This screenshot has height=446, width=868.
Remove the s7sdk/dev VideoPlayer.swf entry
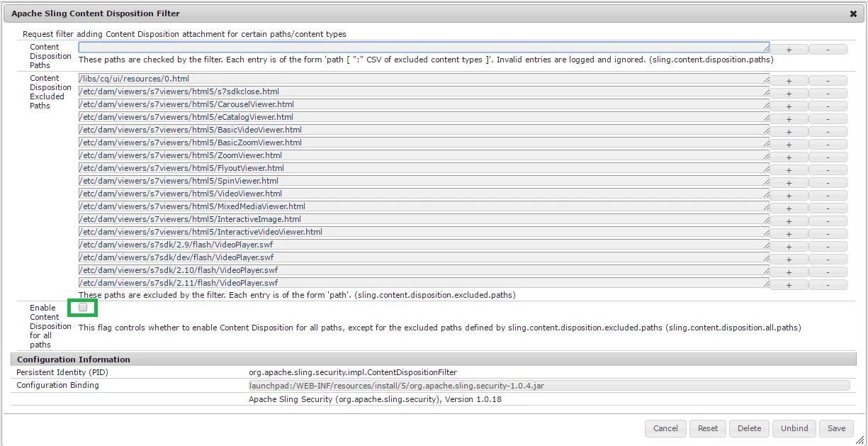tap(828, 260)
